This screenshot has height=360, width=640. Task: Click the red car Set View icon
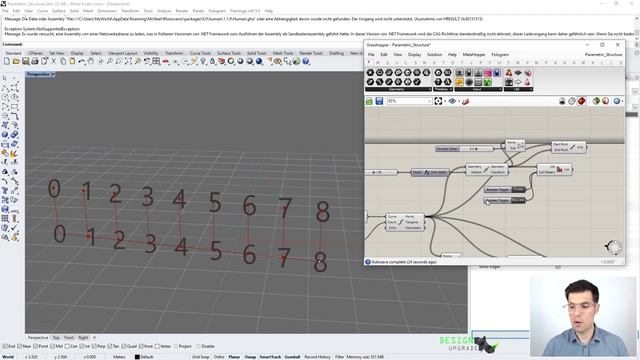166,61
